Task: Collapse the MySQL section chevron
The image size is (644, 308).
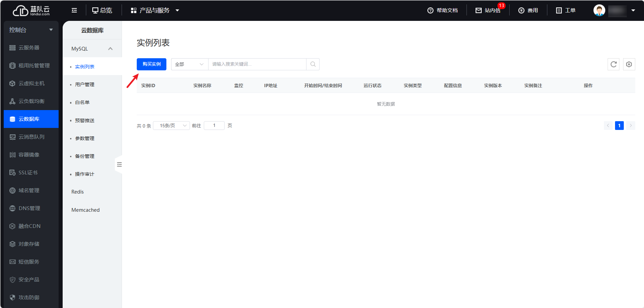Action: coord(110,48)
